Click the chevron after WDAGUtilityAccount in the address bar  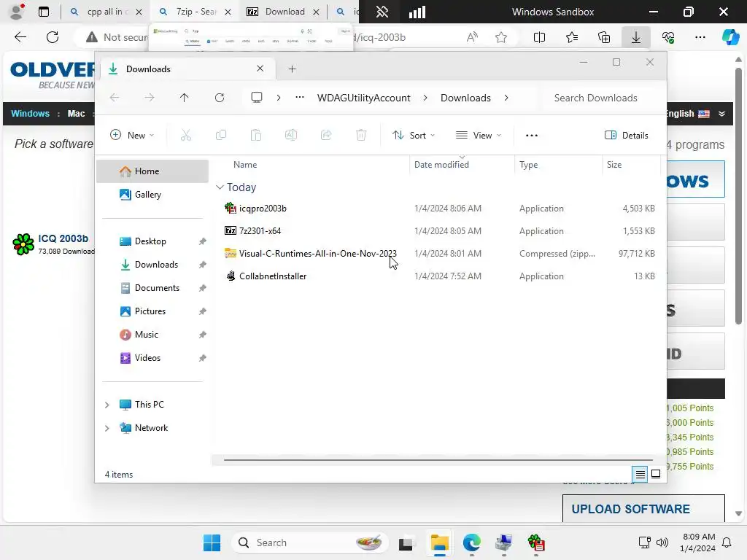pyautogui.click(x=425, y=98)
